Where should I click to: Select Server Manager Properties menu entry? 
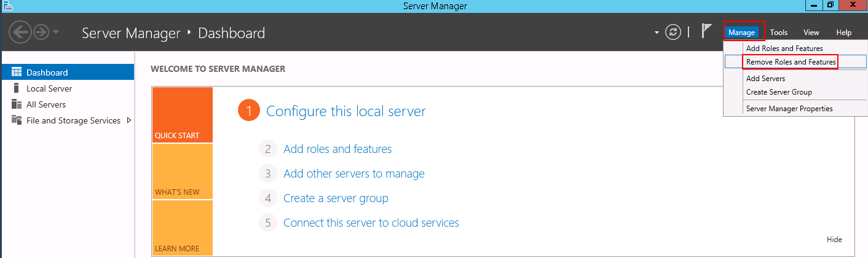789,109
